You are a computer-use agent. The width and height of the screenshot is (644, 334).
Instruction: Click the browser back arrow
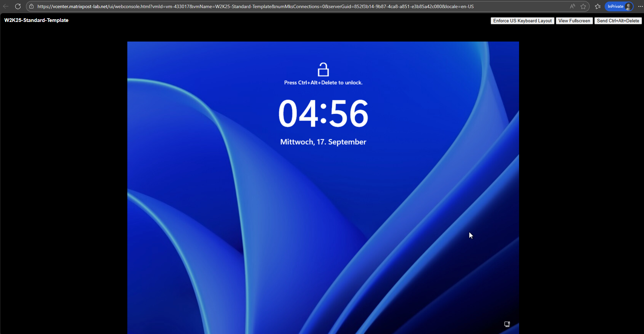pos(6,6)
